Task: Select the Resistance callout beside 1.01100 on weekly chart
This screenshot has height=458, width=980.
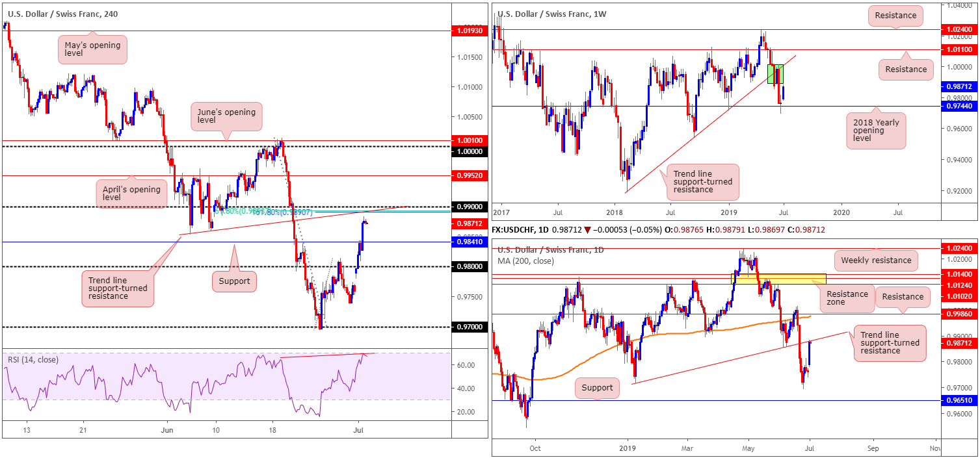Action: [906, 70]
